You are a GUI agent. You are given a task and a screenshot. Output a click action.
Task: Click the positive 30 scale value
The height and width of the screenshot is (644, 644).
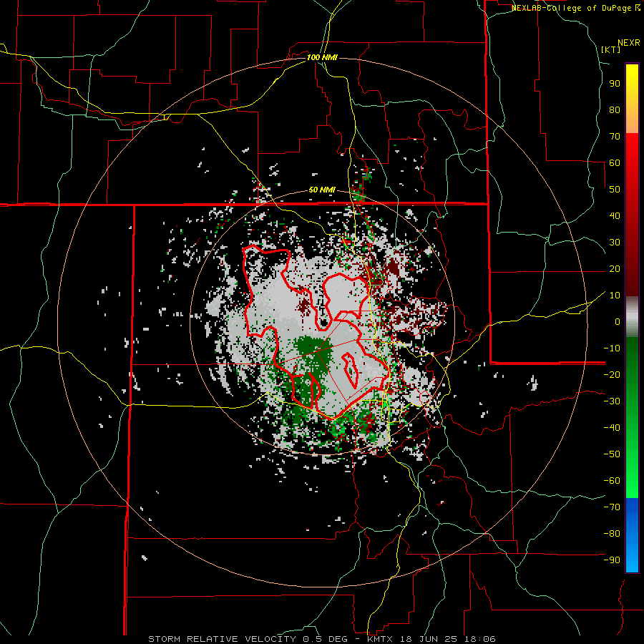point(615,243)
